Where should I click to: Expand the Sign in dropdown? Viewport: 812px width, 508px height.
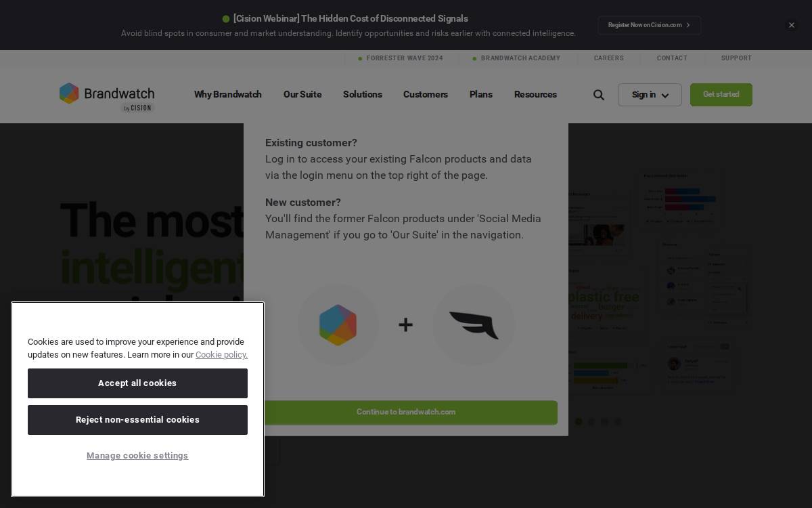[650, 95]
